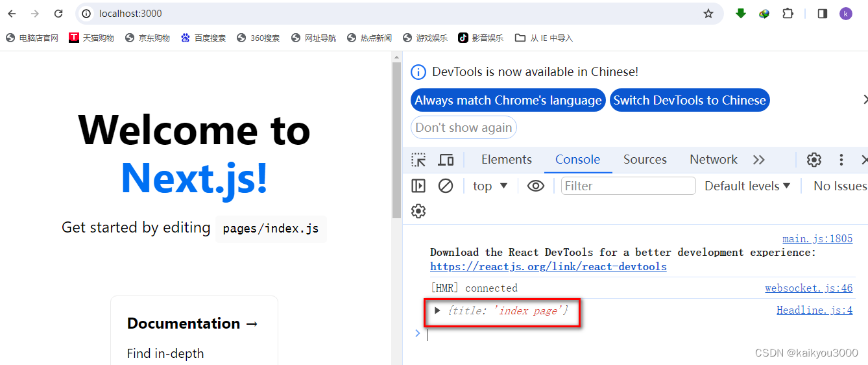Toggle the device toolbar emulation
This screenshot has height=365, width=868.
(446, 160)
